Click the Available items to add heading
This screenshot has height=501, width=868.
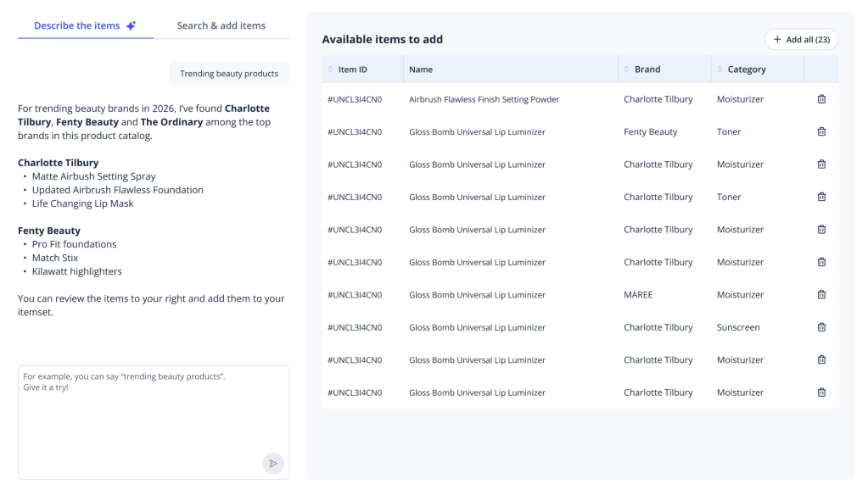click(383, 39)
